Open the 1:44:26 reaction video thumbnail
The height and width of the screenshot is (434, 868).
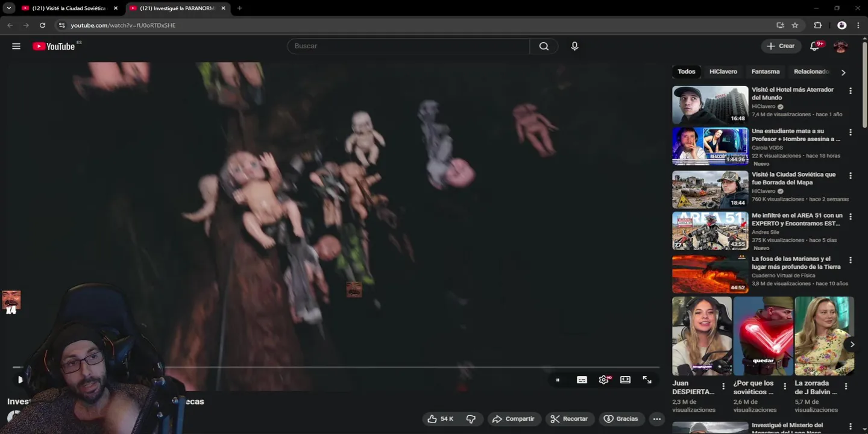(710, 146)
